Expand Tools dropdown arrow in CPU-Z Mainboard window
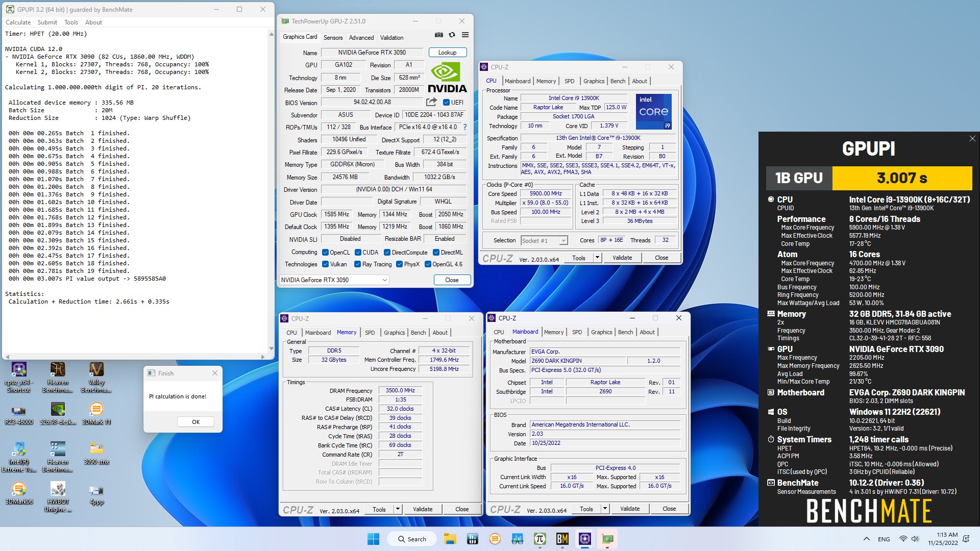 (x=605, y=509)
